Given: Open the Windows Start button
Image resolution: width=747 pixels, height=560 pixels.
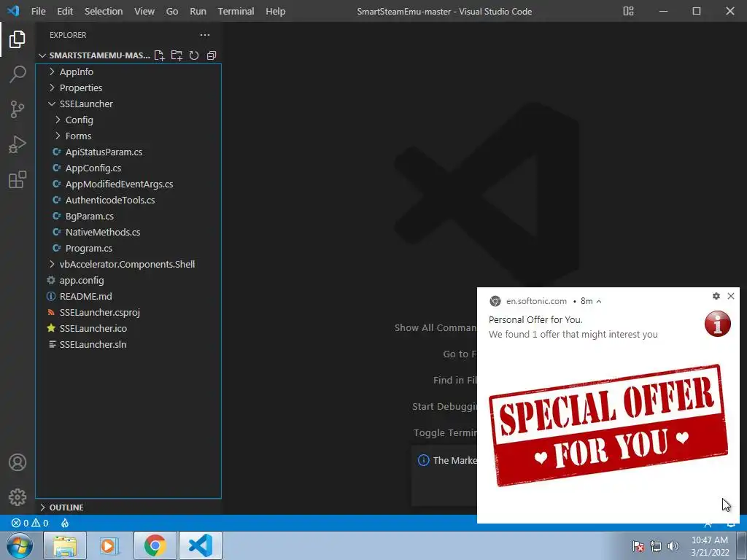Looking at the screenshot, I should 20,545.
